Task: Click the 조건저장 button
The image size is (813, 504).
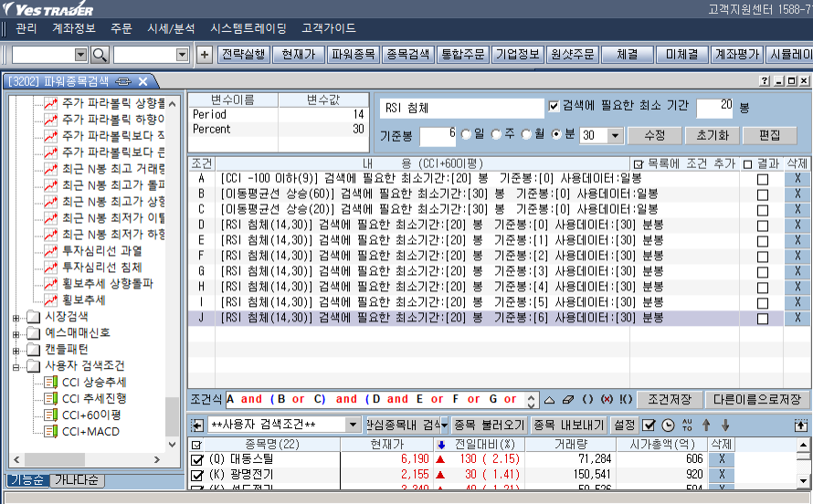Action: (x=669, y=400)
